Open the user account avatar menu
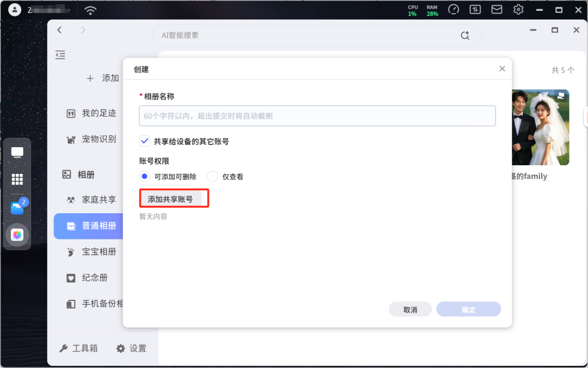 pyautogui.click(x=15, y=10)
